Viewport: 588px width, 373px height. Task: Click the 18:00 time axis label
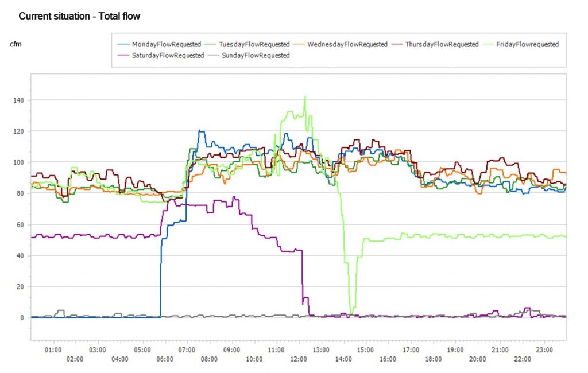point(432,359)
